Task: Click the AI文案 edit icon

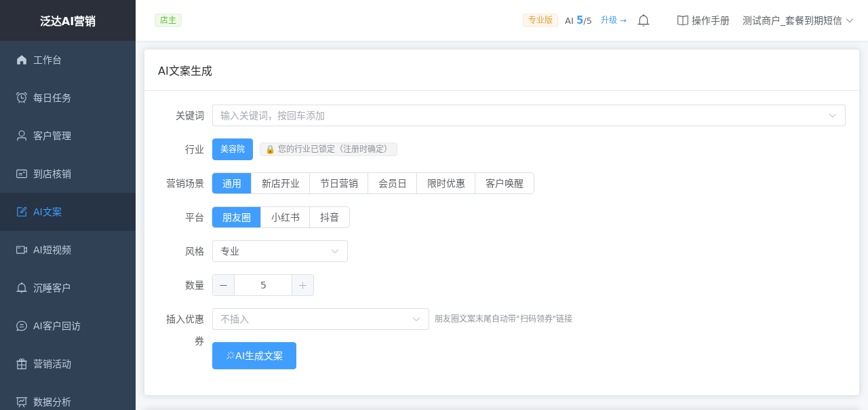Action: [22, 212]
